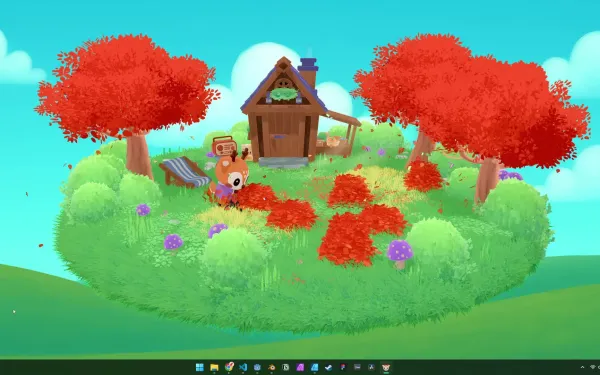Screen dimensions: 600x375
Task: Open the blue Affinity Designer taskbar icon
Action: click(315, 367)
